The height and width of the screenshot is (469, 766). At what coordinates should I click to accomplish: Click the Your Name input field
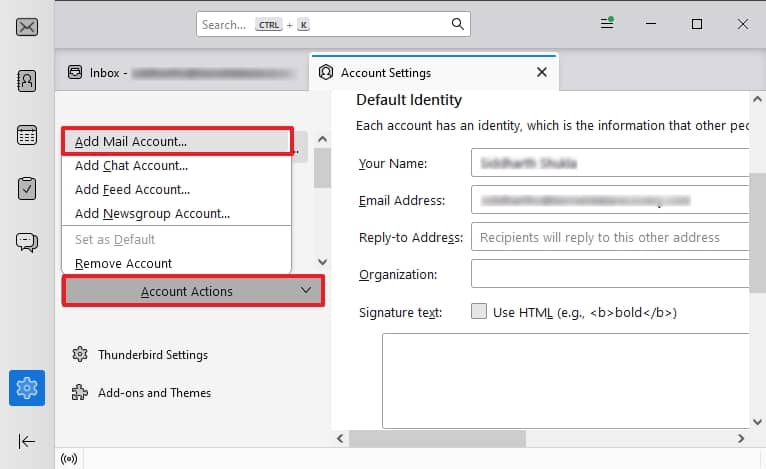pyautogui.click(x=610, y=163)
